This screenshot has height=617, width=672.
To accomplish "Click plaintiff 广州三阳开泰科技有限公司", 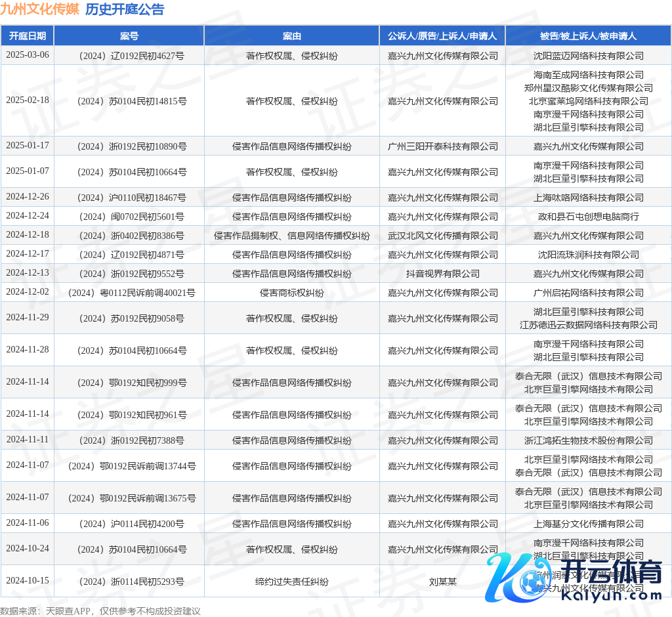I will pyautogui.click(x=442, y=146).
